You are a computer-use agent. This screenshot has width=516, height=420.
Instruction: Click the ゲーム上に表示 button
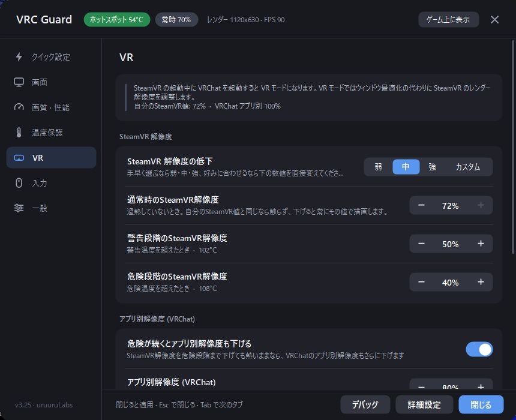pos(448,20)
